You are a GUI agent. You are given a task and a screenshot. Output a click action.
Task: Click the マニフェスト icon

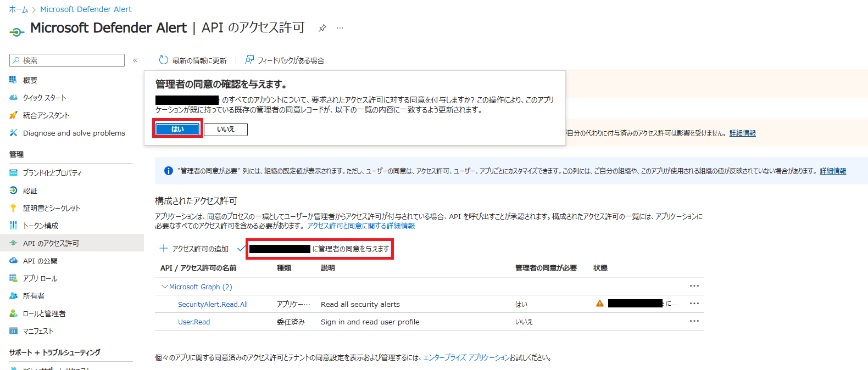[13, 331]
